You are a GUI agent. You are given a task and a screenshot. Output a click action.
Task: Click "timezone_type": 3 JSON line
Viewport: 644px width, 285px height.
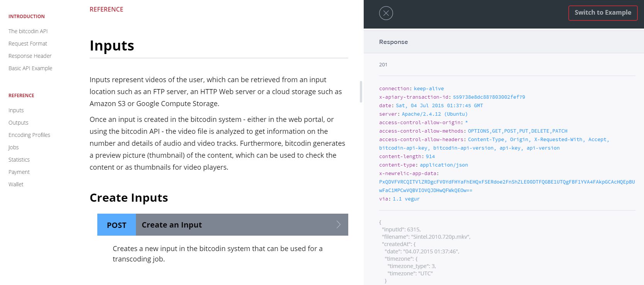pos(412,266)
